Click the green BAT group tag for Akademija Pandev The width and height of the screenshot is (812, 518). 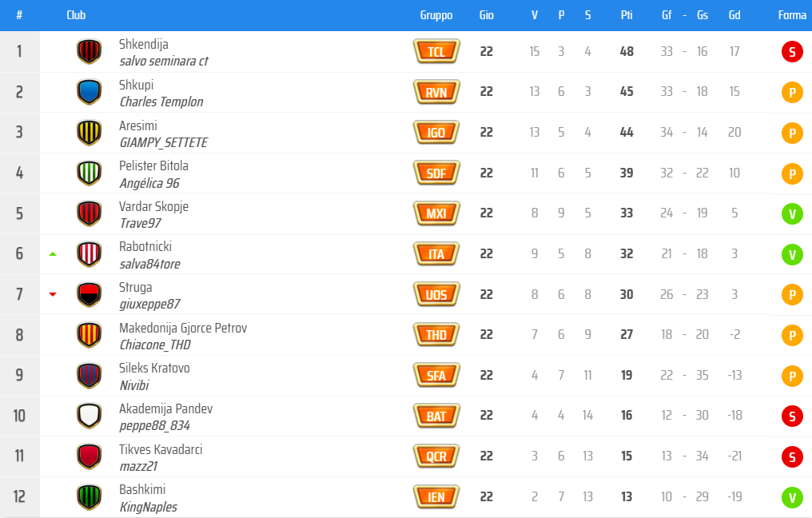click(x=436, y=416)
